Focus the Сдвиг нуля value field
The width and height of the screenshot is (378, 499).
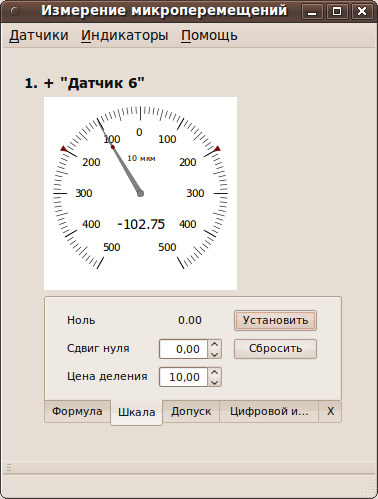coord(184,349)
